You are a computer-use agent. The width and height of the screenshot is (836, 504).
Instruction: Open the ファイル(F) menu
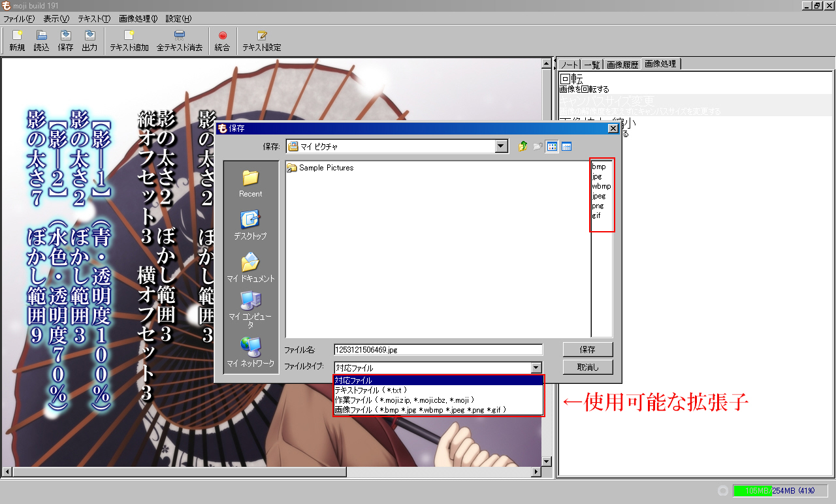[19, 19]
